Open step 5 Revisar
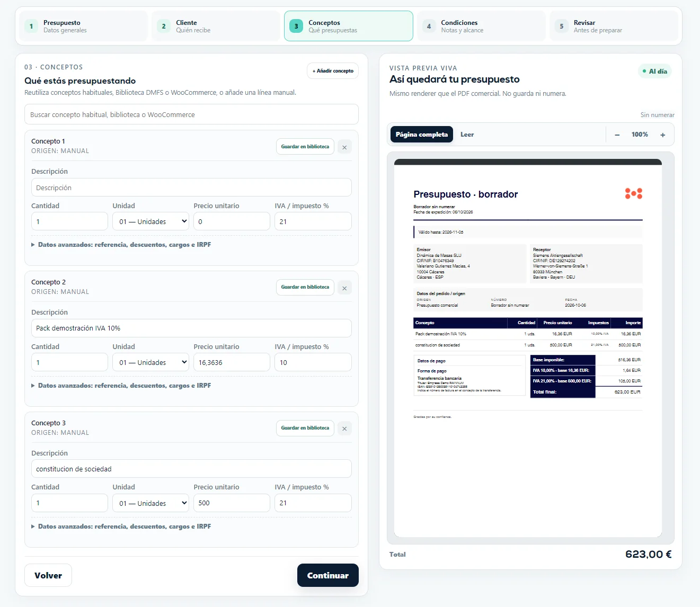This screenshot has height=607, width=700. [614, 26]
